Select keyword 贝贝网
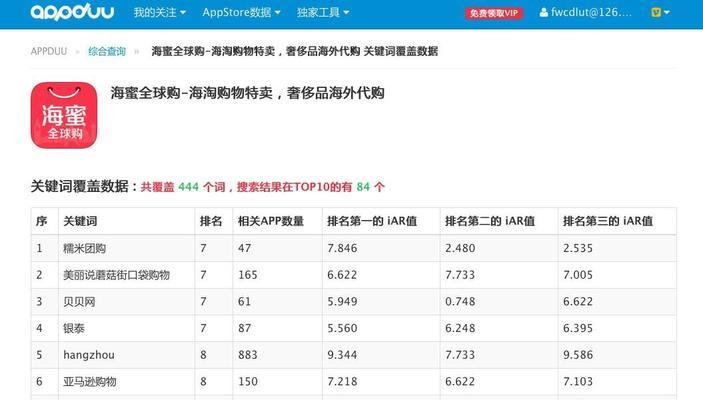This screenshot has height=400, width=703. (x=79, y=301)
